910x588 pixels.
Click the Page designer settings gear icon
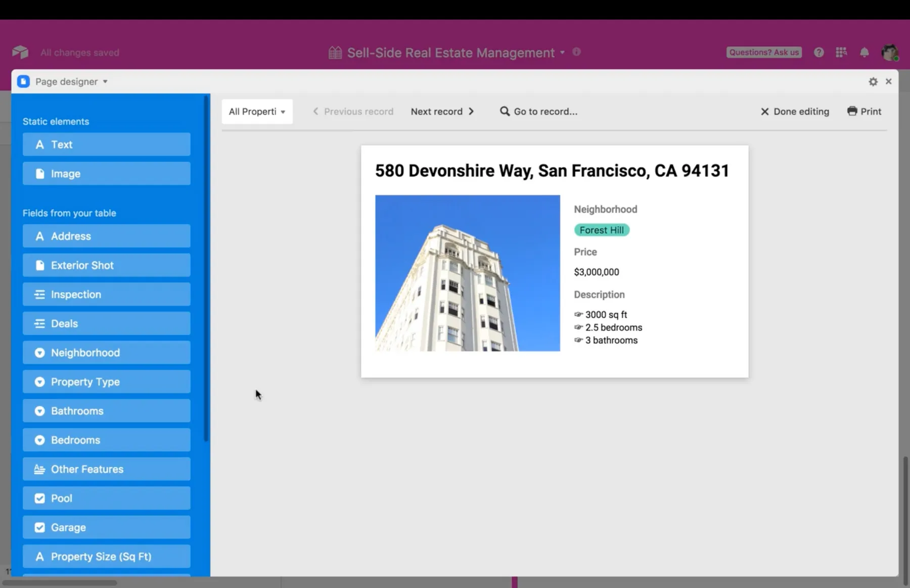click(873, 82)
